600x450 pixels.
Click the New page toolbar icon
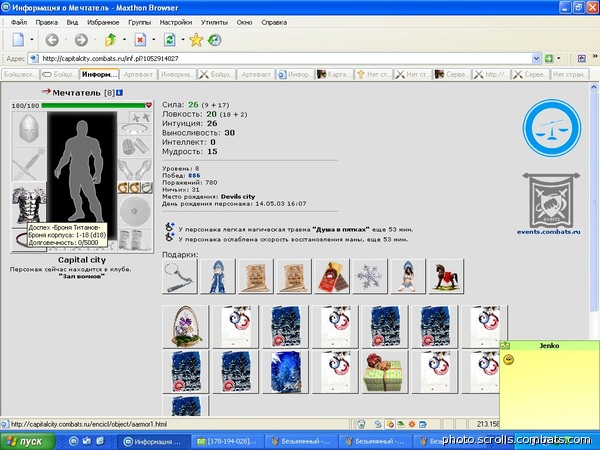tap(18, 39)
